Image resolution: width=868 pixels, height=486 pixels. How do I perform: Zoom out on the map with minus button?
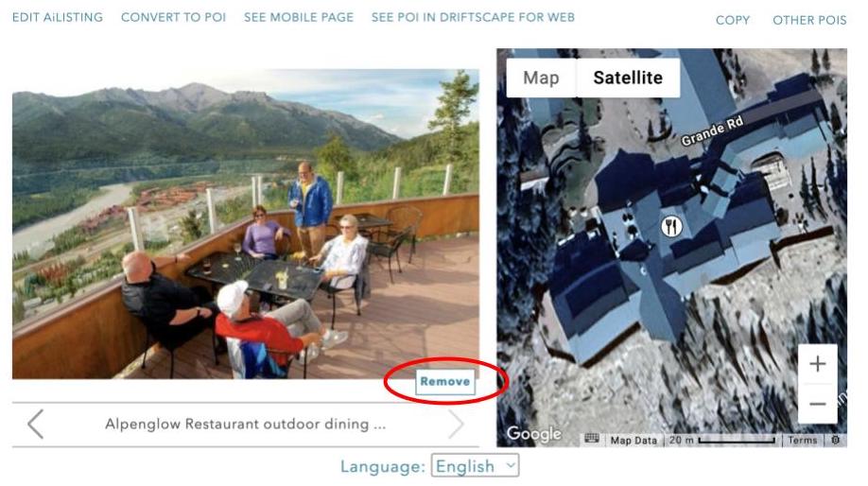point(817,404)
